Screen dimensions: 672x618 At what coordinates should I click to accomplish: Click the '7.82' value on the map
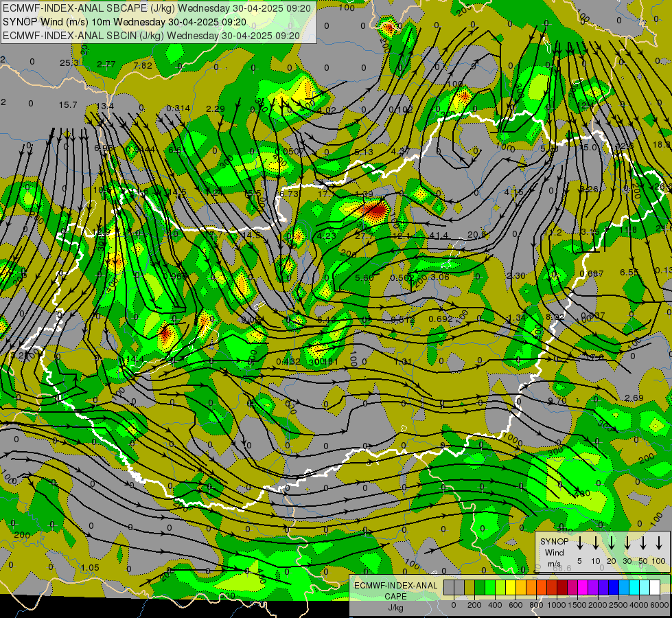point(143,65)
